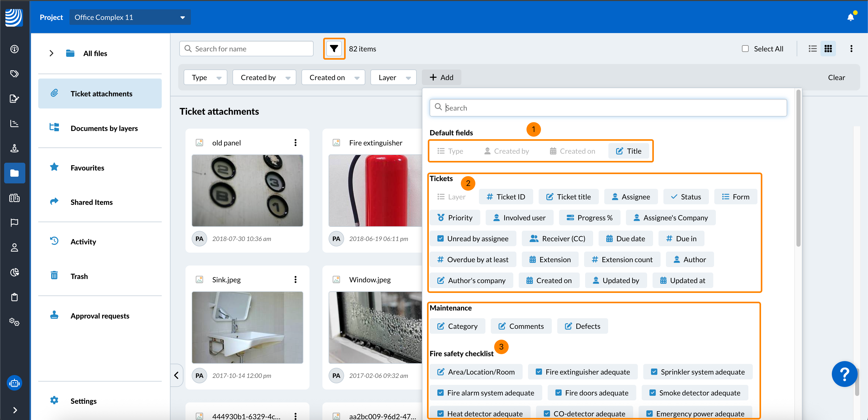This screenshot has height=420, width=868.
Task: Click the chatbot icon in left sidebar
Action: (14, 383)
